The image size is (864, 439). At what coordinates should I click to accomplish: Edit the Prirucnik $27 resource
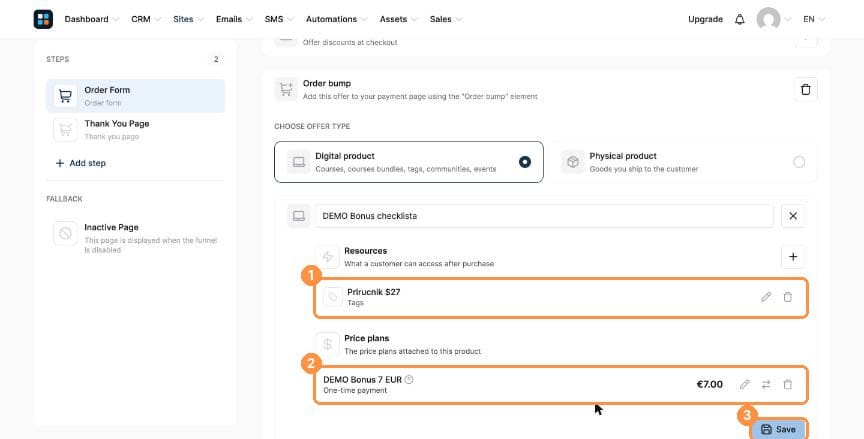coord(766,297)
